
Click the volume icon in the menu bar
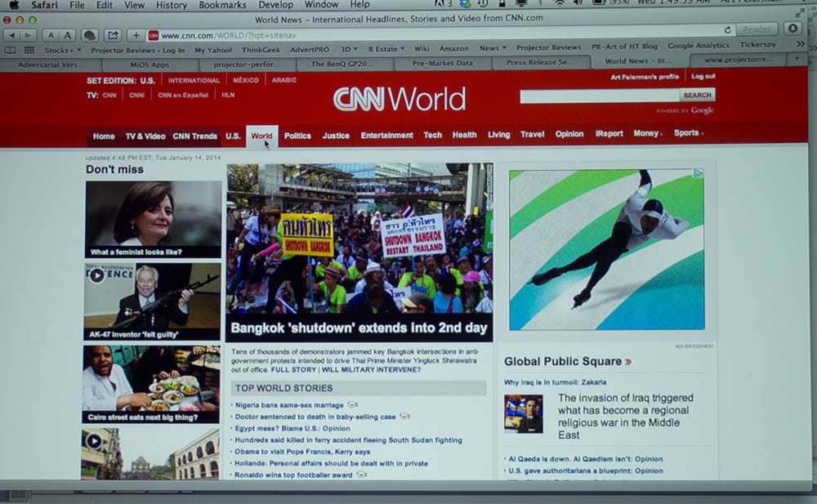[x=578, y=3]
